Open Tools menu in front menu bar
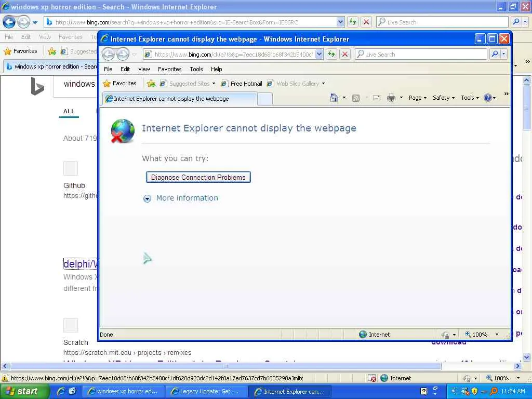Screen dimensions: 532x399 click(x=196, y=69)
